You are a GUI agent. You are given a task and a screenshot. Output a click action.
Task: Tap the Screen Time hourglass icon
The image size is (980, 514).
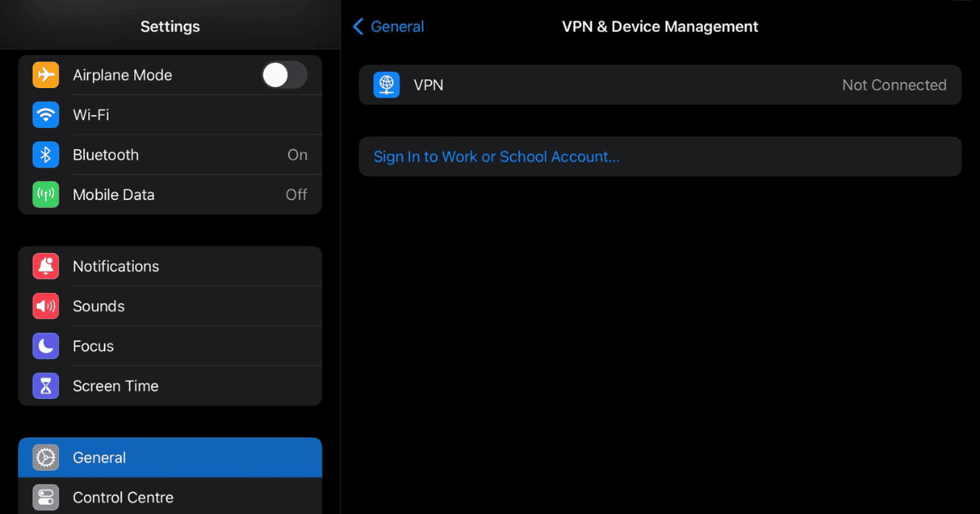(x=46, y=385)
